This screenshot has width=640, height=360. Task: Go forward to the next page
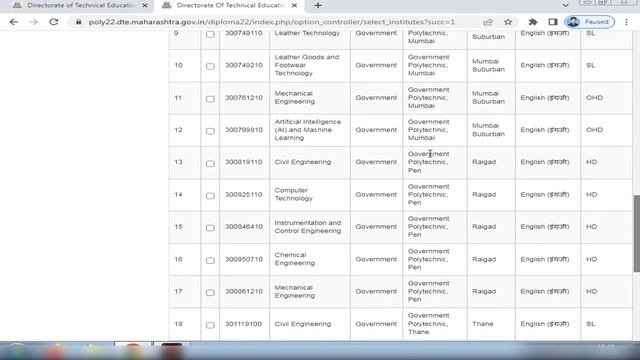tap(33, 22)
